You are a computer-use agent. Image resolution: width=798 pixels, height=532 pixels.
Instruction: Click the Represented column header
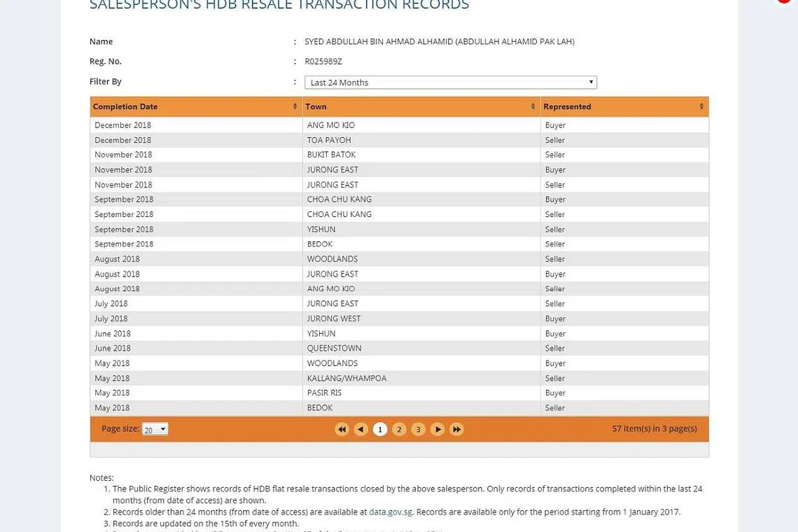point(567,106)
